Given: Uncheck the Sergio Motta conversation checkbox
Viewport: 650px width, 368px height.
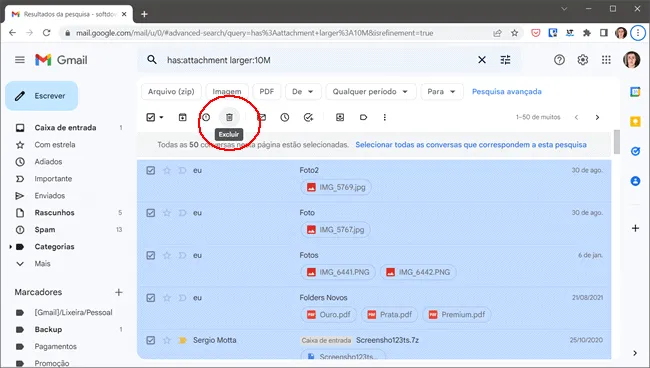Looking at the screenshot, I should pyautogui.click(x=150, y=340).
